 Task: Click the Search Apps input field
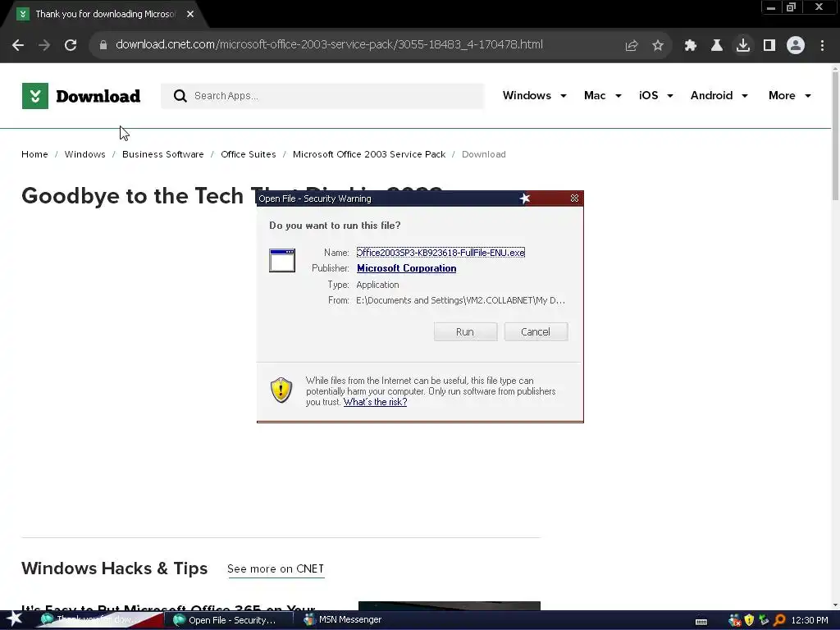(x=322, y=96)
